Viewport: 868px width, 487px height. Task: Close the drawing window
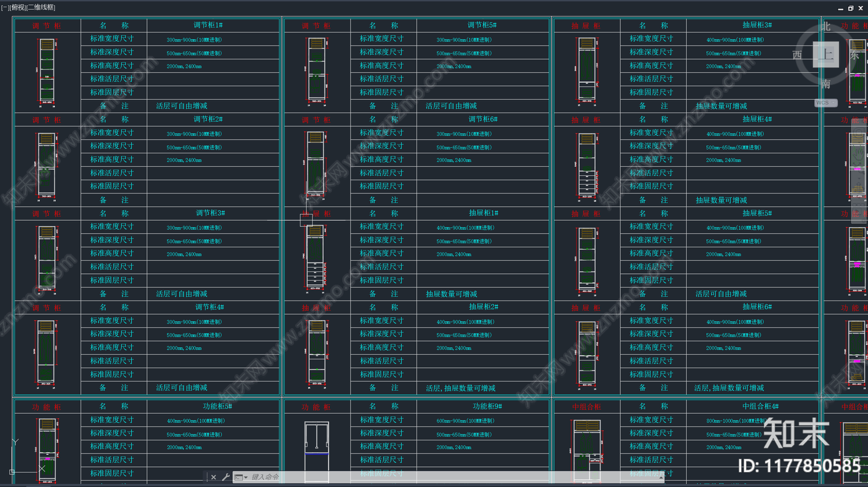[860, 8]
